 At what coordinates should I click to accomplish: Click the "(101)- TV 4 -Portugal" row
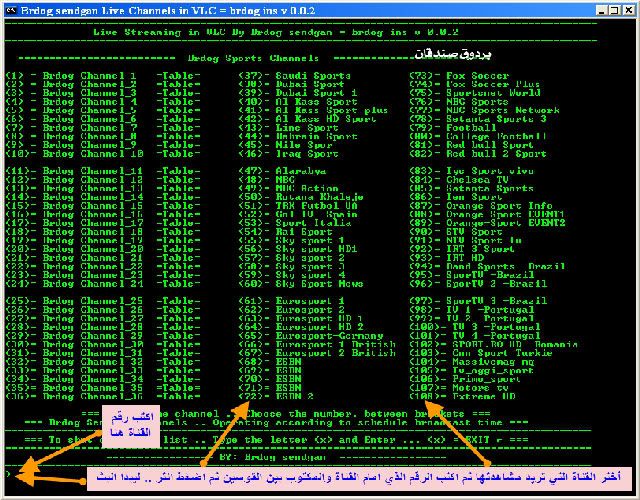pos(475,336)
